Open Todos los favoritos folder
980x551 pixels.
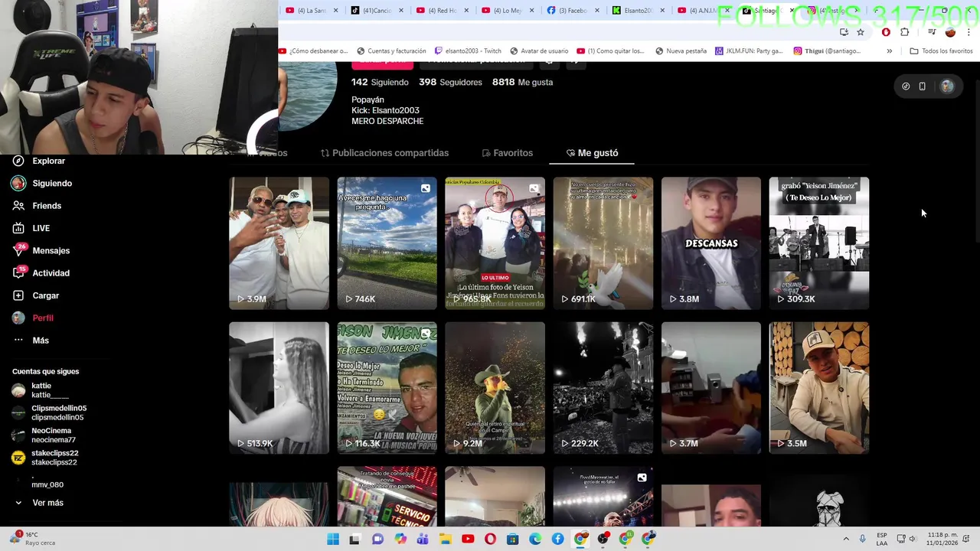tap(941, 51)
